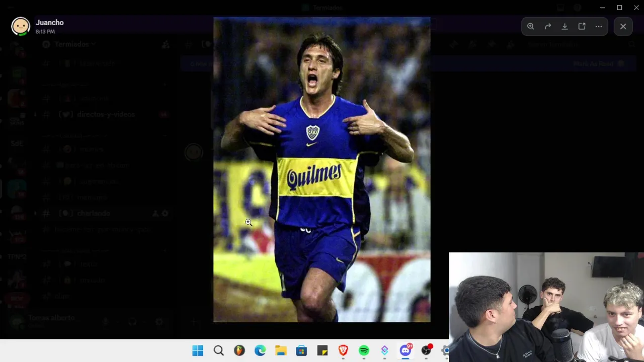This screenshot has height=362, width=644.
Task: Close the image viewer with the X button
Action: click(x=623, y=26)
